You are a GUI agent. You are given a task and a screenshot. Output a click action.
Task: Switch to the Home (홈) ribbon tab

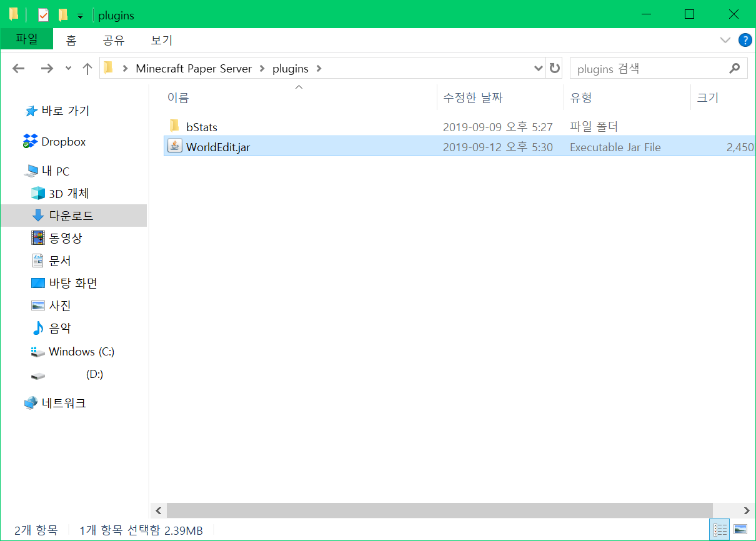pos(71,41)
